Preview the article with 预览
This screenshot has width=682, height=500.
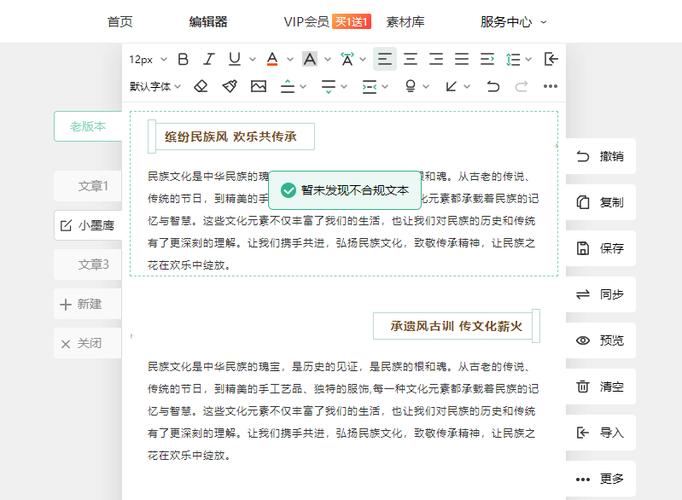(x=601, y=340)
